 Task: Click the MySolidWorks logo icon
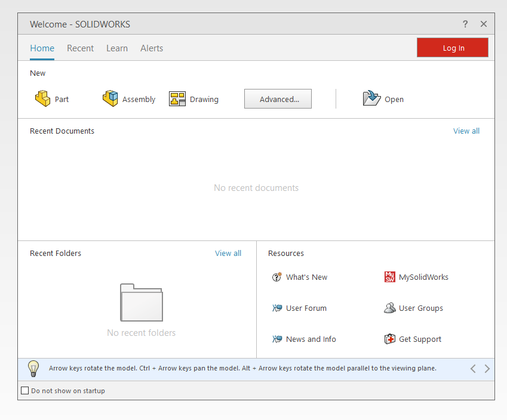point(389,277)
